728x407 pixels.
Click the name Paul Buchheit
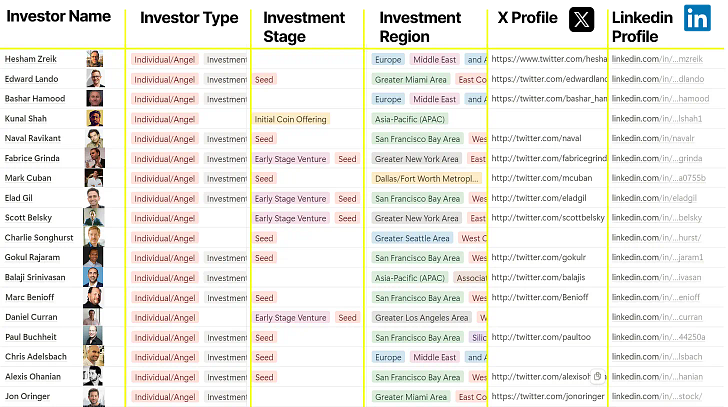31,337
